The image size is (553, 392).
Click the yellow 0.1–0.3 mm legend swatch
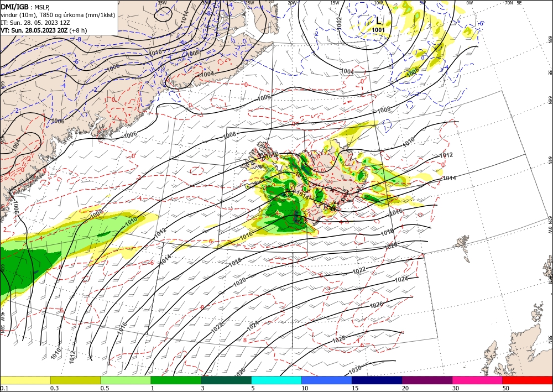coord(25,380)
